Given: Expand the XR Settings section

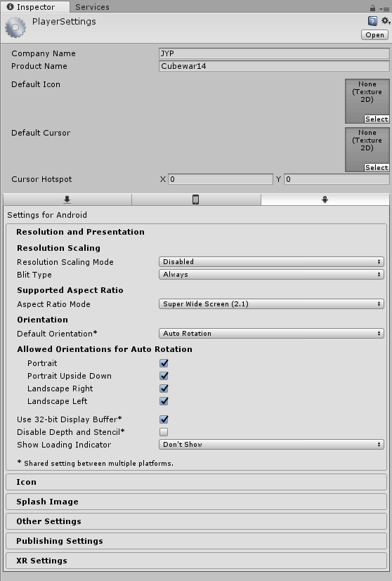Looking at the screenshot, I should point(197,561).
